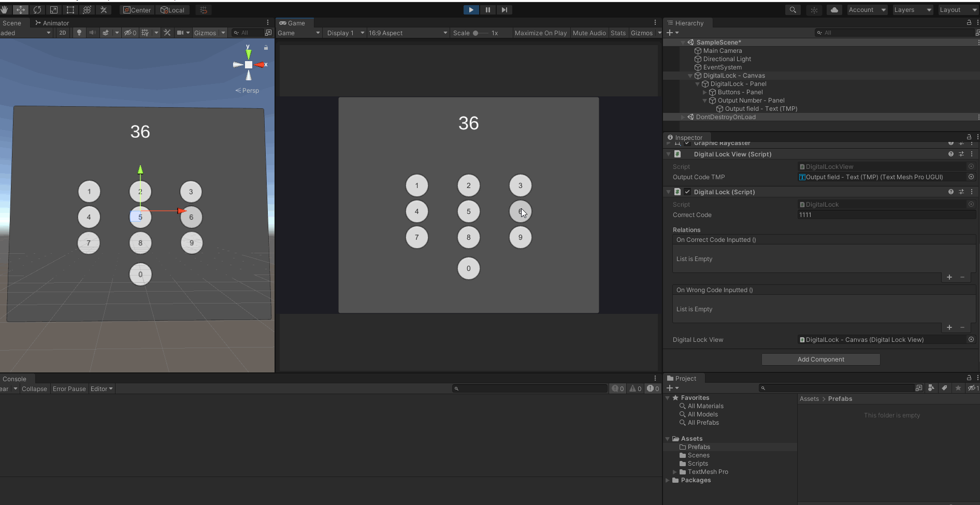
Task: Click Collapse button in Console
Action: click(x=34, y=389)
